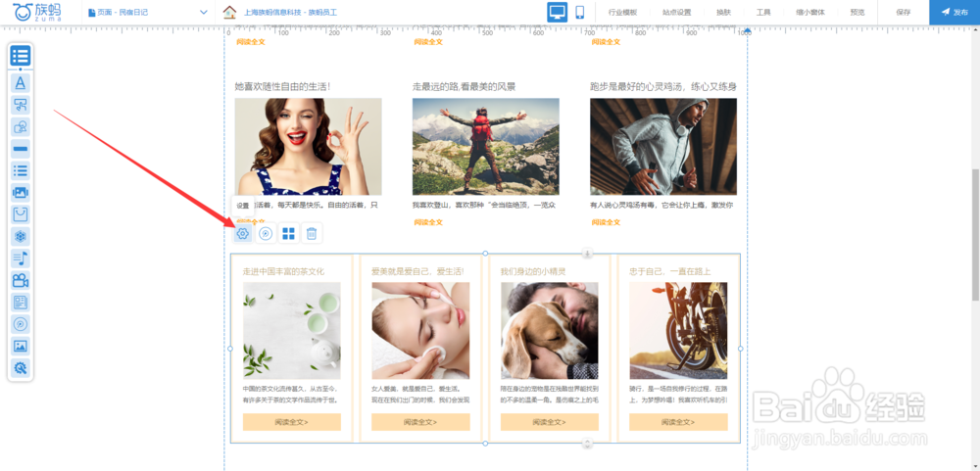Click 阅读全文 link under the runner article
This screenshot has height=471, width=980.
tap(606, 221)
